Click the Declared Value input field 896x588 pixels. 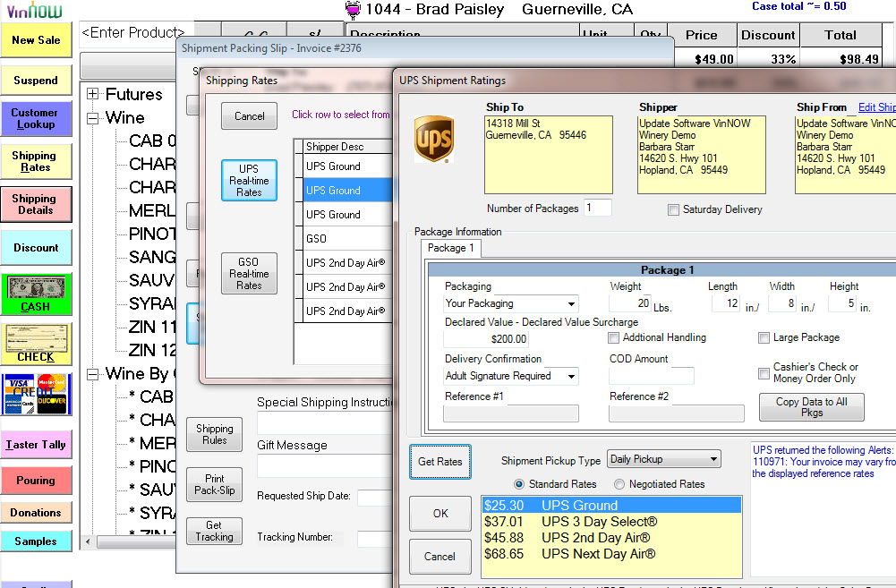pyautogui.click(x=486, y=339)
